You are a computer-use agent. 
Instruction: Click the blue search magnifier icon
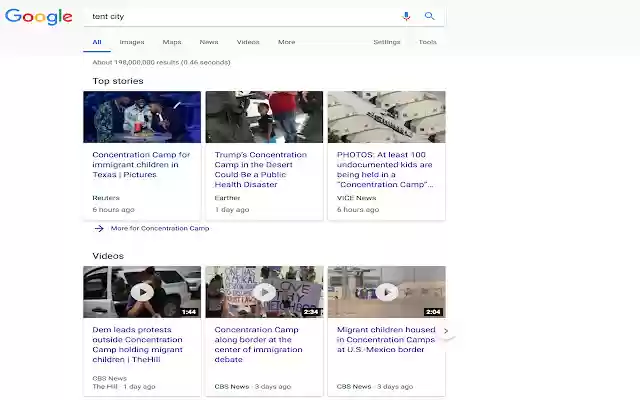(x=429, y=16)
